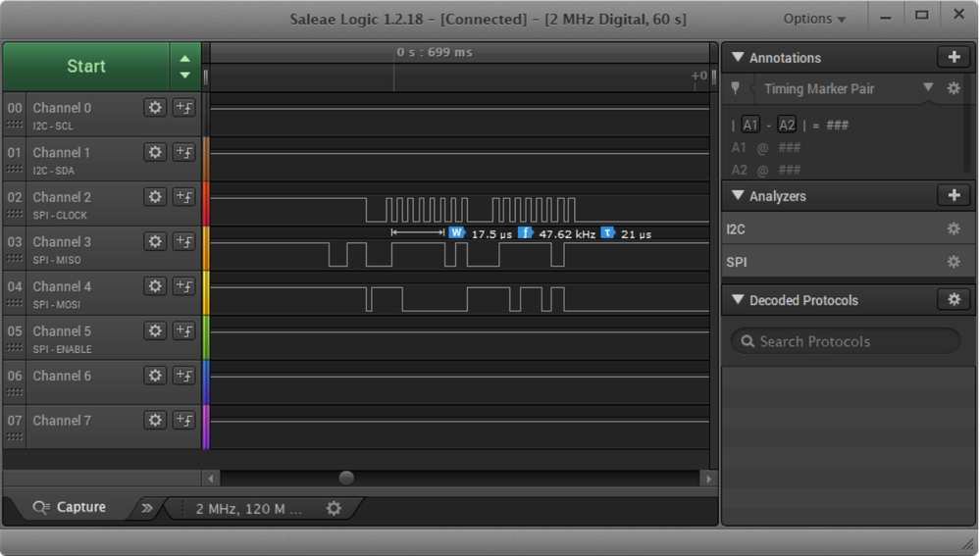Set trigger edge on Channel 4
The image size is (980, 556).
coord(183,286)
